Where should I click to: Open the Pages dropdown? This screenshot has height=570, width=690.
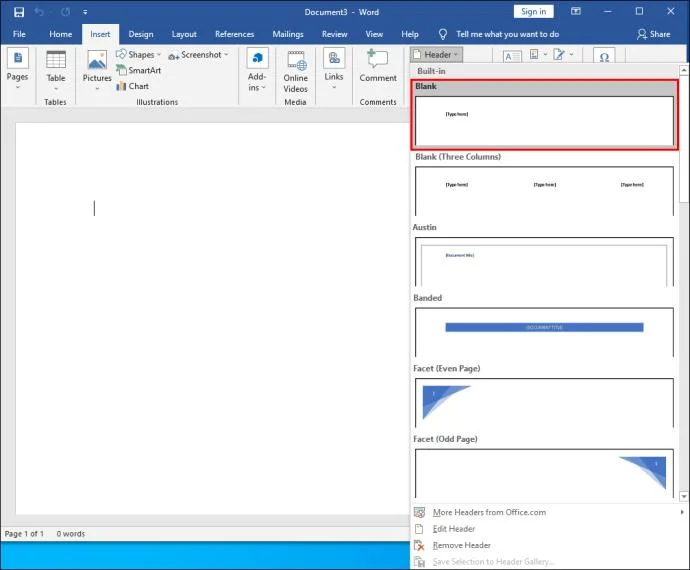click(x=18, y=70)
